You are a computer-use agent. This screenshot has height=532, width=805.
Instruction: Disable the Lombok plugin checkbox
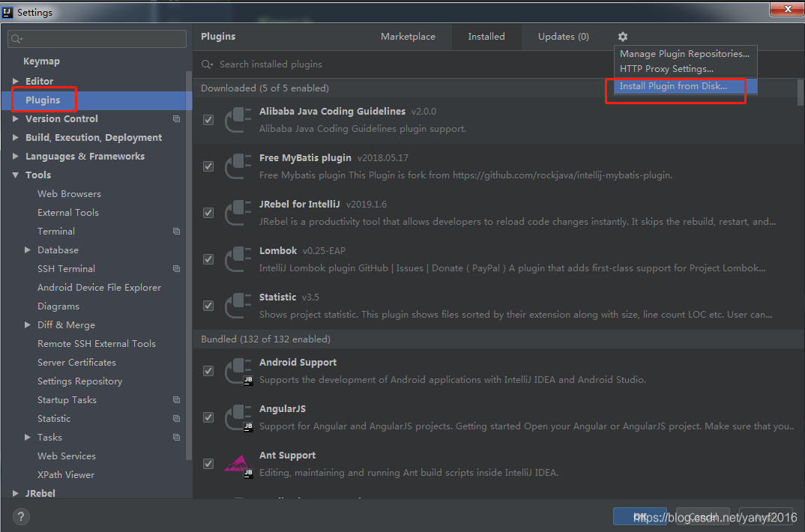(208, 259)
